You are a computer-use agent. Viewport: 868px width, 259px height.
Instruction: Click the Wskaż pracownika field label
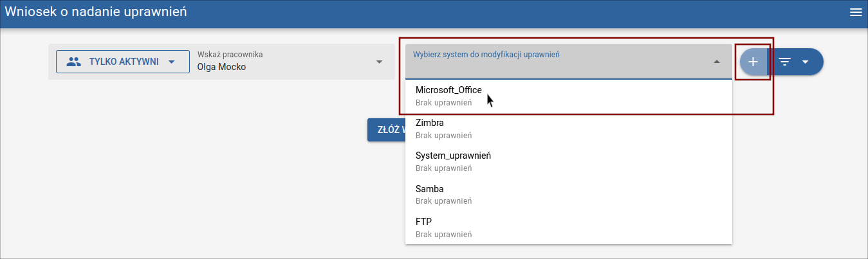(x=230, y=55)
